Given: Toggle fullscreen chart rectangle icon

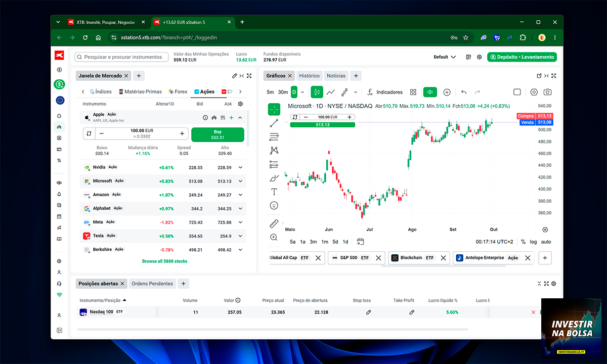Looking at the screenshot, I should (517, 92).
